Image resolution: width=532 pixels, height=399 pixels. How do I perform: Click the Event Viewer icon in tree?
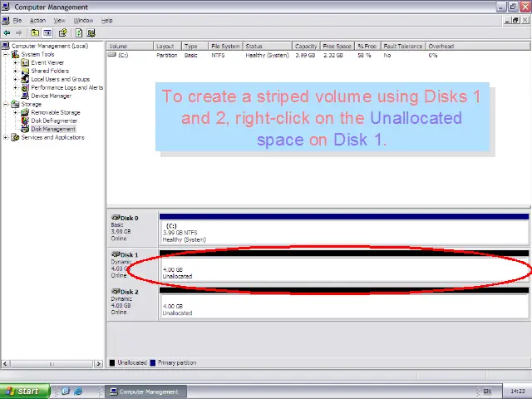[x=25, y=62]
